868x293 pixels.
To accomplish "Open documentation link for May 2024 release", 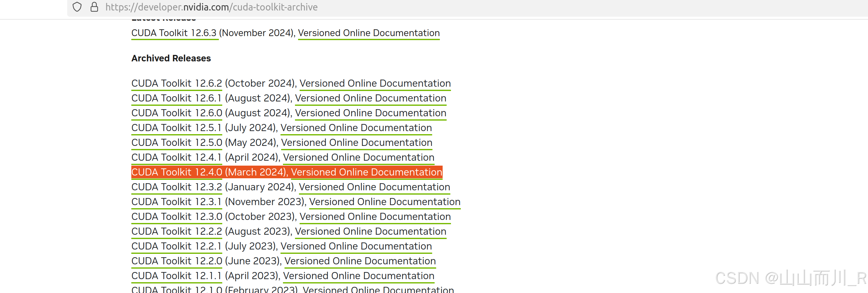I will [x=357, y=142].
